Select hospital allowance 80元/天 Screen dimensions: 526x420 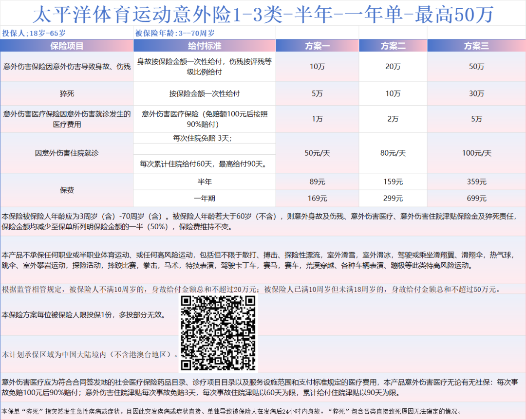click(x=393, y=153)
